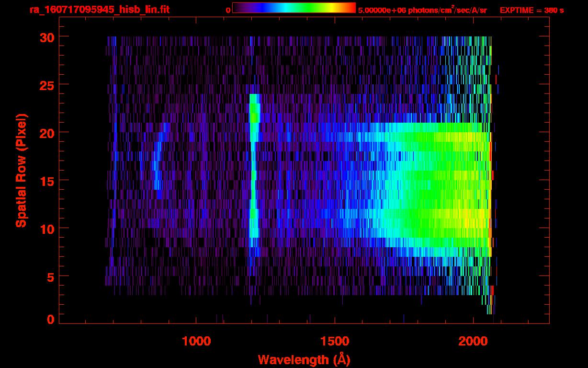Viewport: 588px width, 368px height.
Task: Click the 2000 wavelength tick label
Action: (x=473, y=341)
